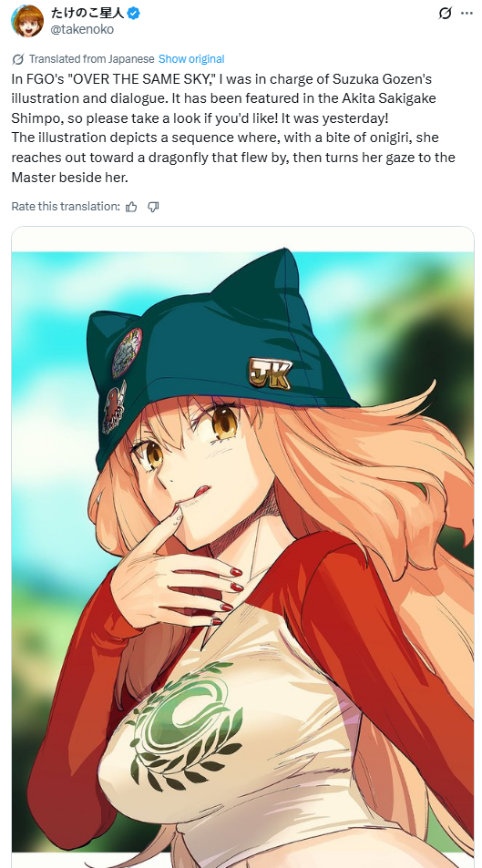Click the round pin badge on hat
Viewport: 482px width, 868px height.
pyautogui.click(x=127, y=352)
